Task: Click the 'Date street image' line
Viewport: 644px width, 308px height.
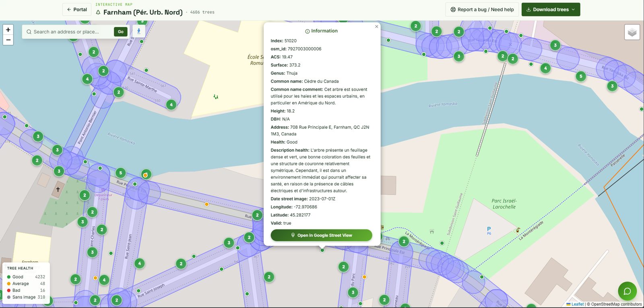Action: (x=303, y=199)
